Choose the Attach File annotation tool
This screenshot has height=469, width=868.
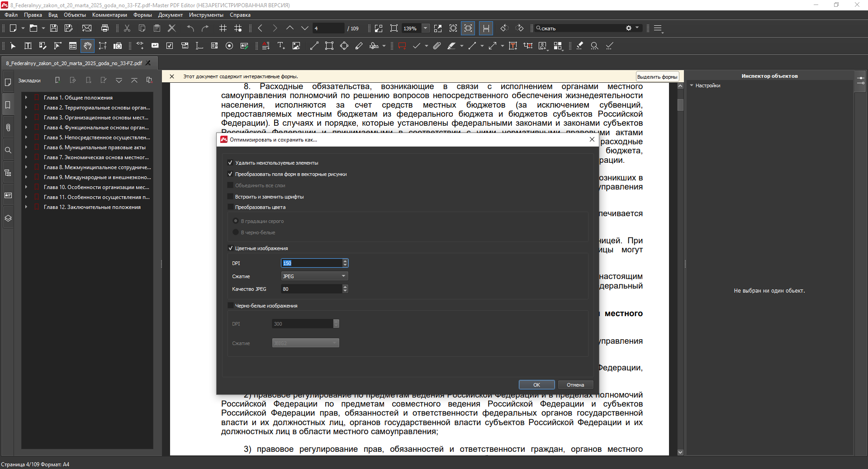tap(436, 46)
